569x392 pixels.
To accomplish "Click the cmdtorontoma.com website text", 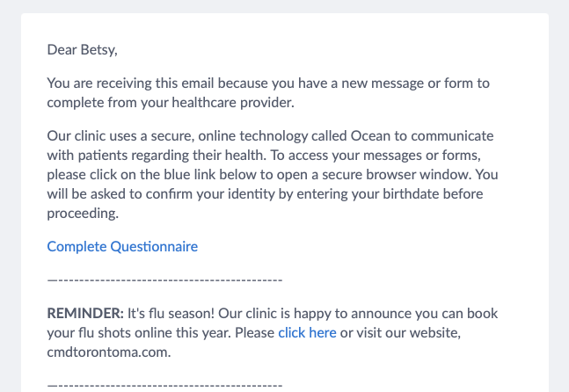I will pos(109,352).
